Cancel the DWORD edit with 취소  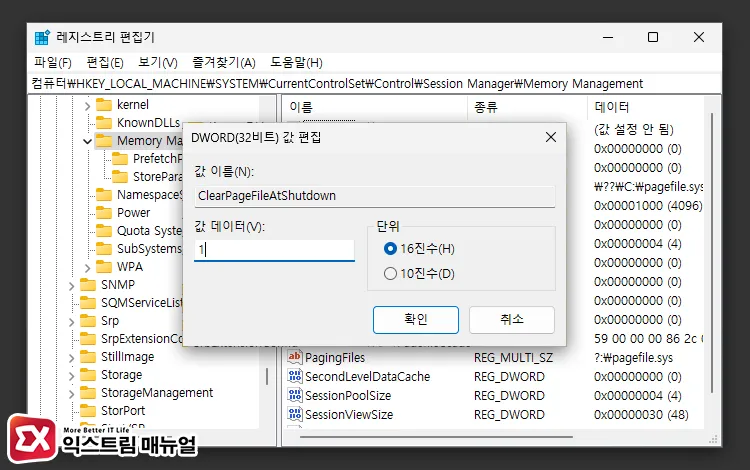point(512,320)
